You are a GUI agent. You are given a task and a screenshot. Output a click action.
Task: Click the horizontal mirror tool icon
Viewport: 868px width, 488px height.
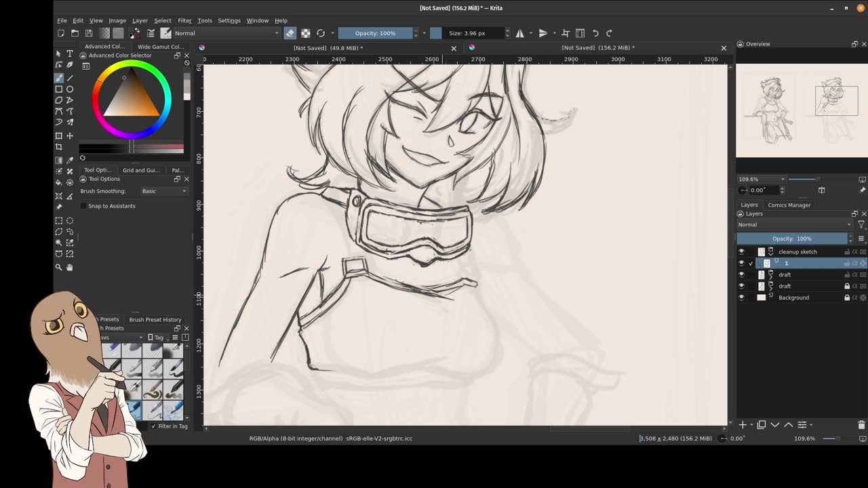pyautogui.click(x=519, y=33)
